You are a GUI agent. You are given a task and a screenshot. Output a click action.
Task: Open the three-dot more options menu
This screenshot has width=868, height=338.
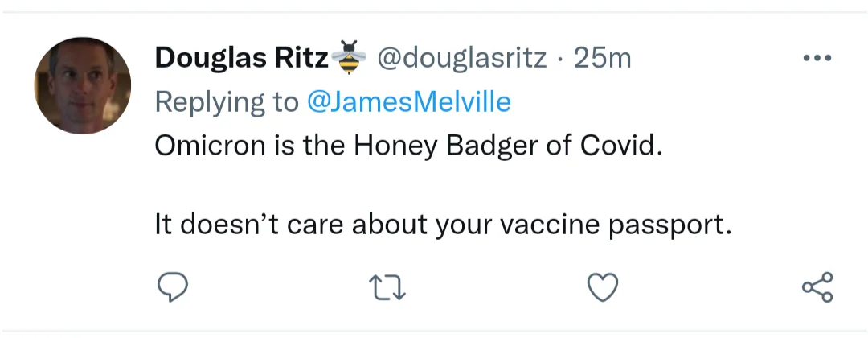817,58
